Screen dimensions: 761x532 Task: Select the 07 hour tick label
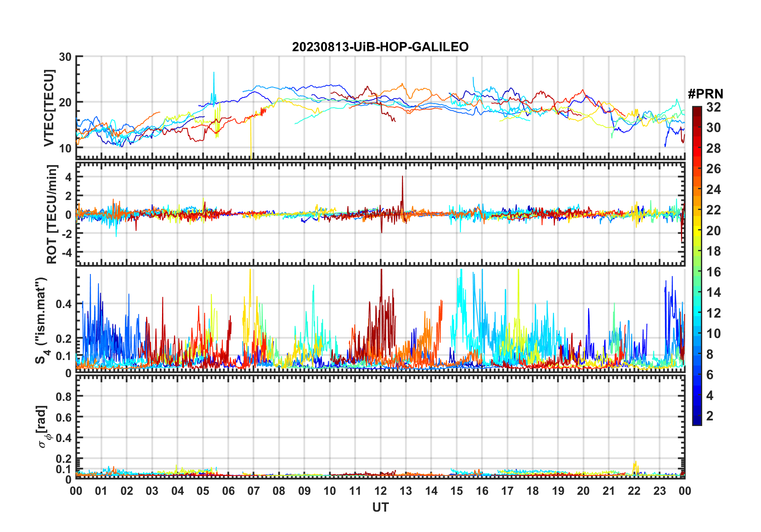tap(254, 491)
